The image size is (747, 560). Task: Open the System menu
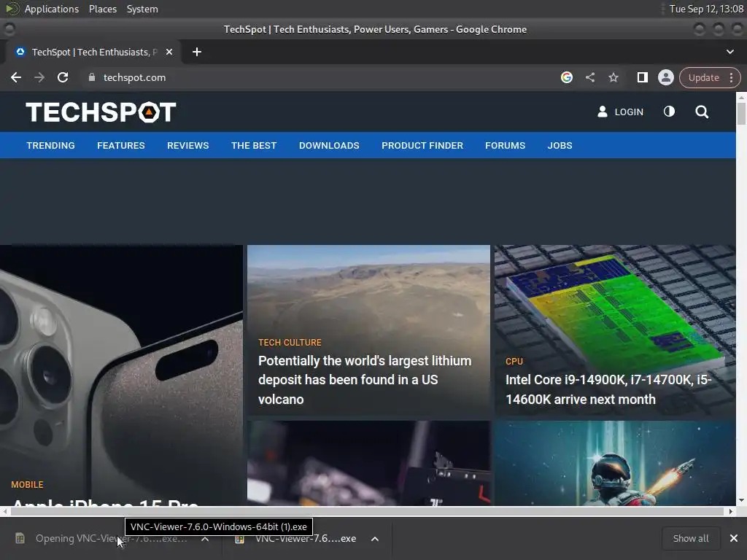(142, 9)
